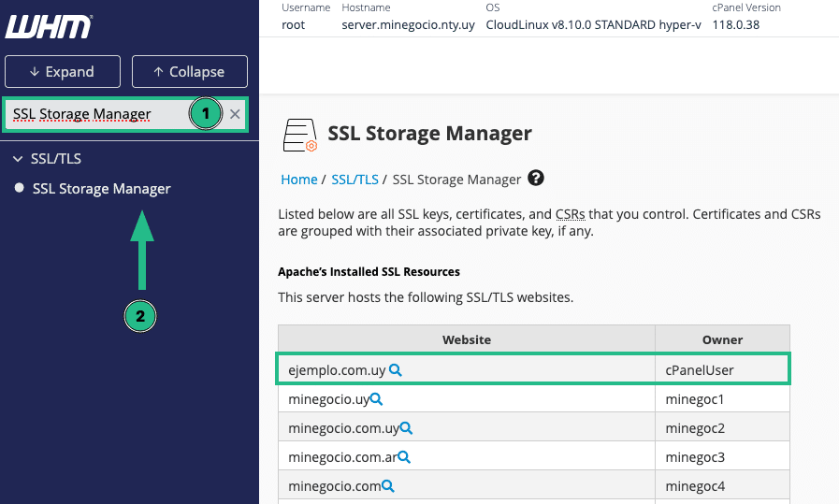Click the help question mark icon
Image resolution: width=839 pixels, height=504 pixels.
click(x=536, y=179)
